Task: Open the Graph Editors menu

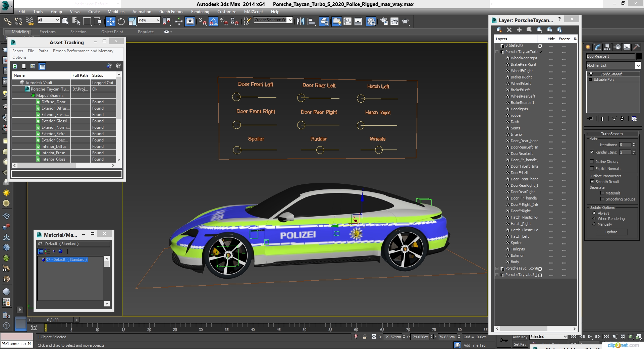Action: click(171, 12)
